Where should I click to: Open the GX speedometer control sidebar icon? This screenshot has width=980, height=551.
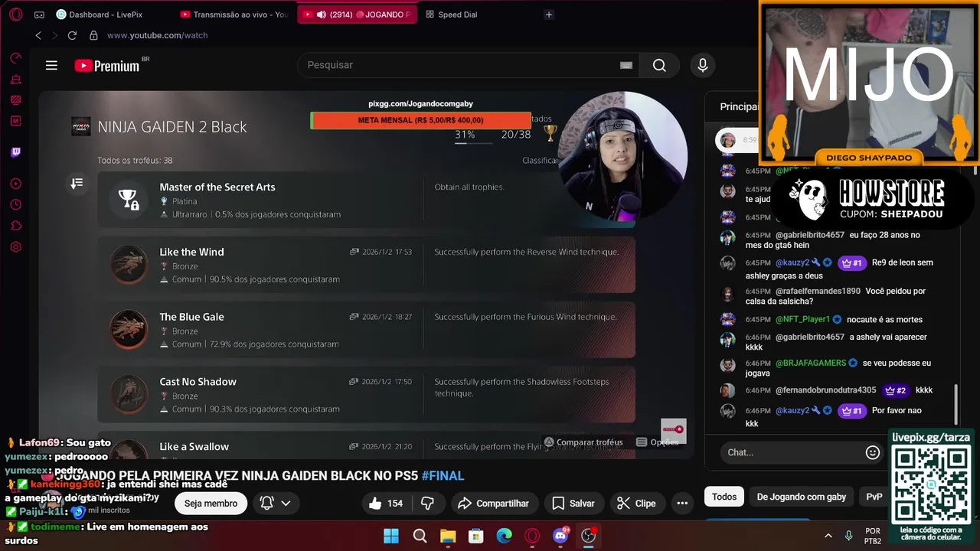pyautogui.click(x=15, y=58)
